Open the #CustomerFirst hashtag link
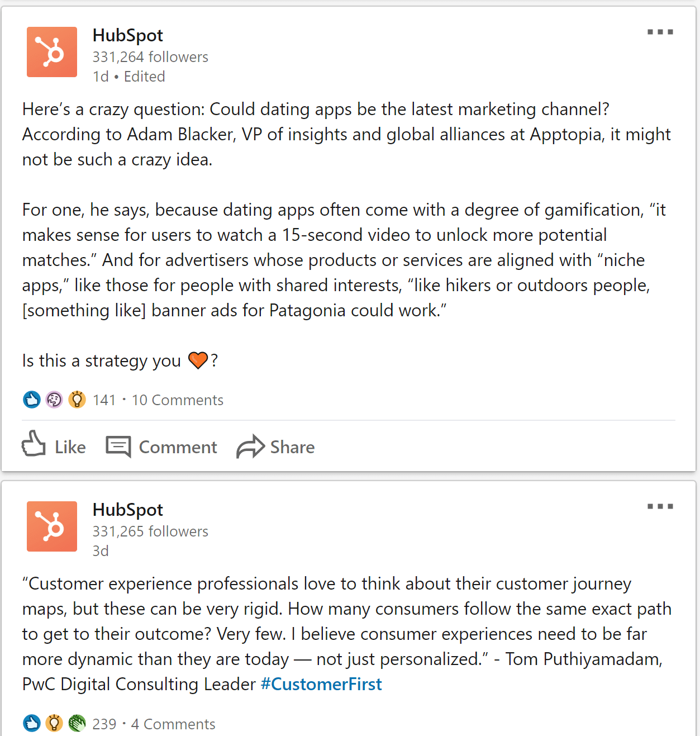 [321, 684]
